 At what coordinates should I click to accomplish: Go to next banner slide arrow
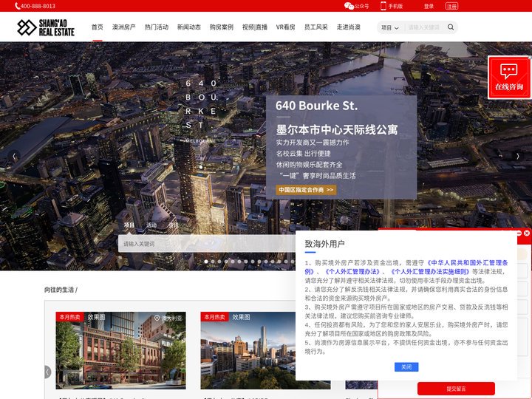coord(518,156)
